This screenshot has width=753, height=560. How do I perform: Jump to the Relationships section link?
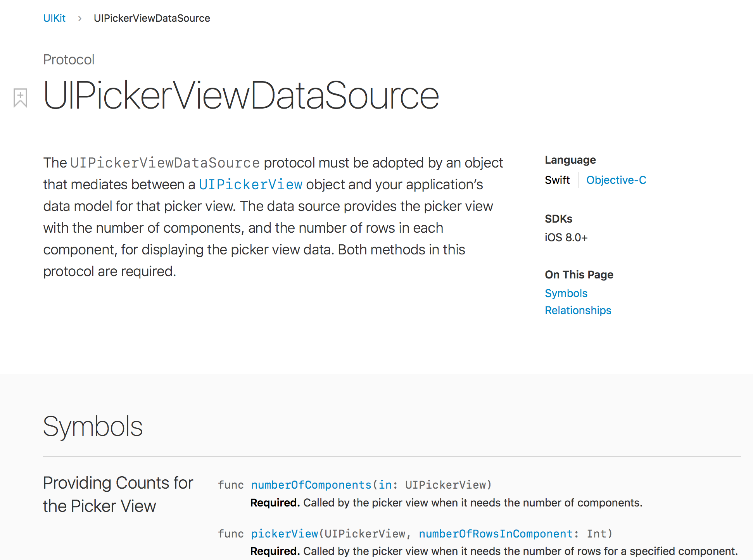(x=578, y=310)
